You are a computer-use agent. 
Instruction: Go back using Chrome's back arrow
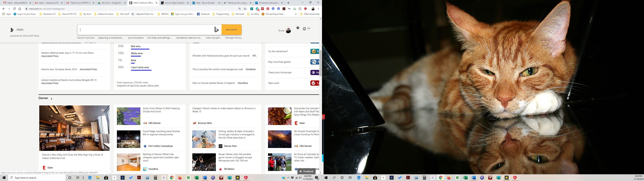pyautogui.click(x=4, y=9)
